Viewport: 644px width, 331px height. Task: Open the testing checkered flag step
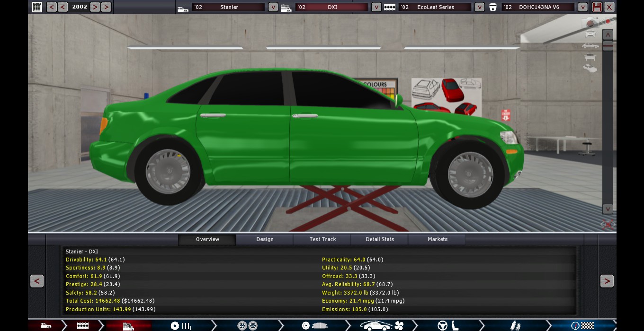[582, 326]
